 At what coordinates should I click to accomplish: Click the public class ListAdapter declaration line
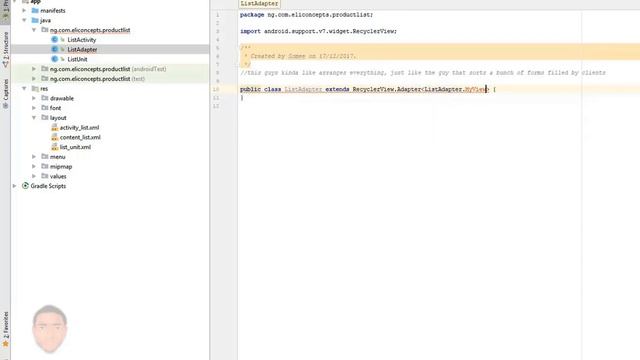click(x=368, y=89)
